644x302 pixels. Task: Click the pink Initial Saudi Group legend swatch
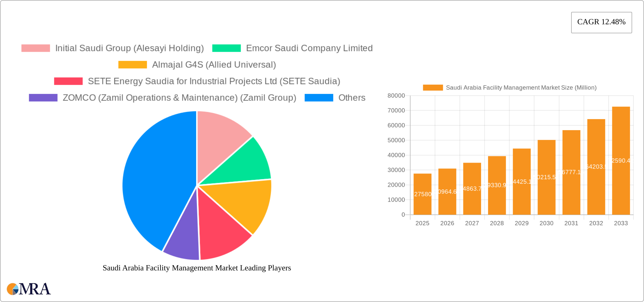[x=36, y=48]
